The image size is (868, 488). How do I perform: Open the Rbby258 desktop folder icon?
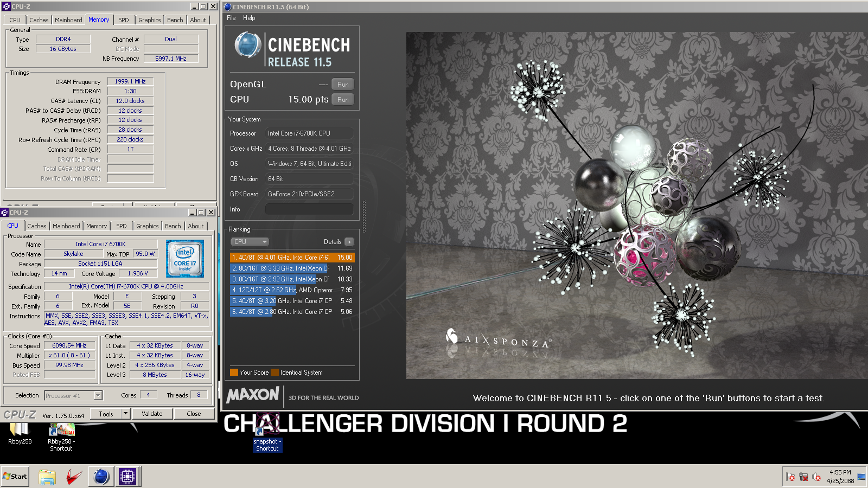[x=19, y=433]
